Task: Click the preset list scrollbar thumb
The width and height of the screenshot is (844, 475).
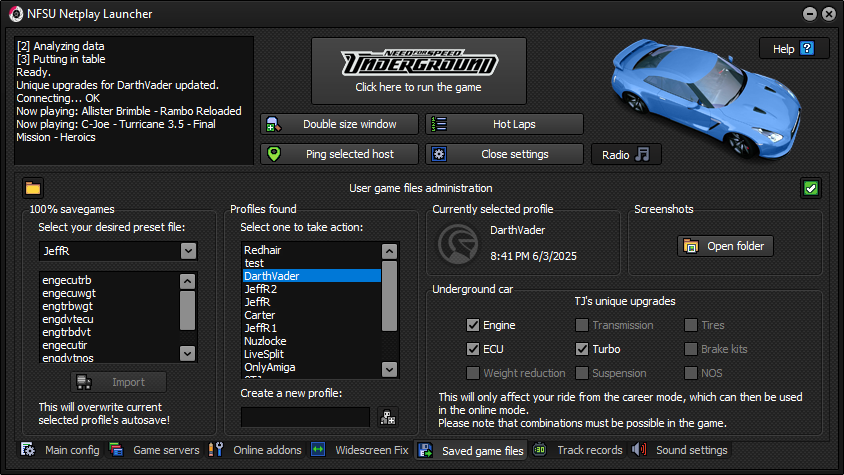Action: 187,310
